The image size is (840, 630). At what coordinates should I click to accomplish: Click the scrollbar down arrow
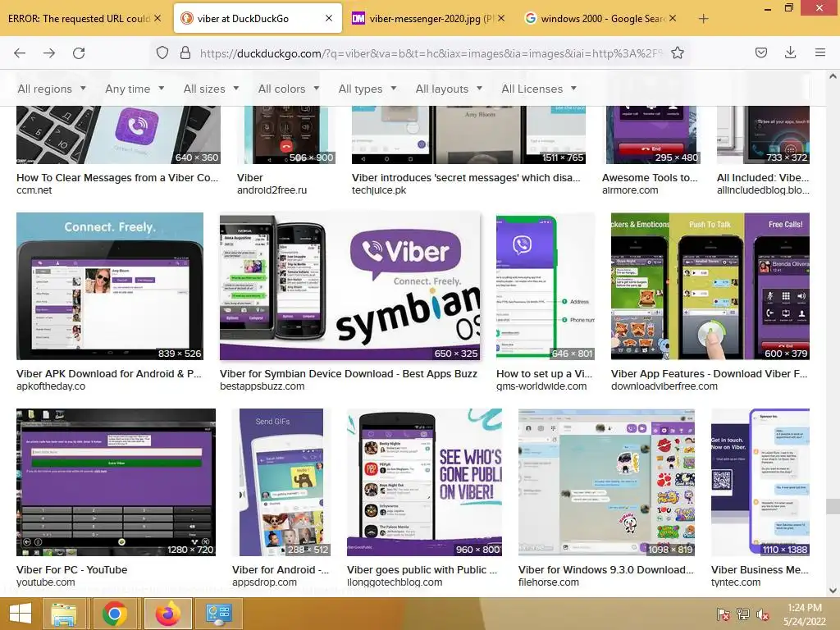coord(833,591)
